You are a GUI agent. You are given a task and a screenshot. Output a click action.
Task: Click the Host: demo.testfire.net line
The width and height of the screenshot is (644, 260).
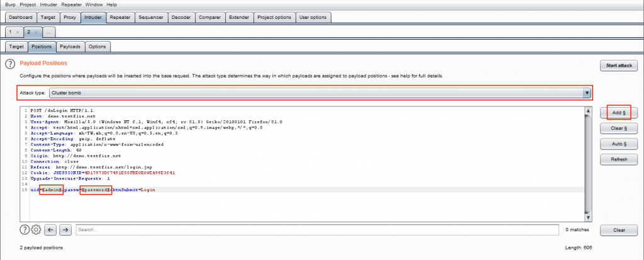[x=62, y=116]
